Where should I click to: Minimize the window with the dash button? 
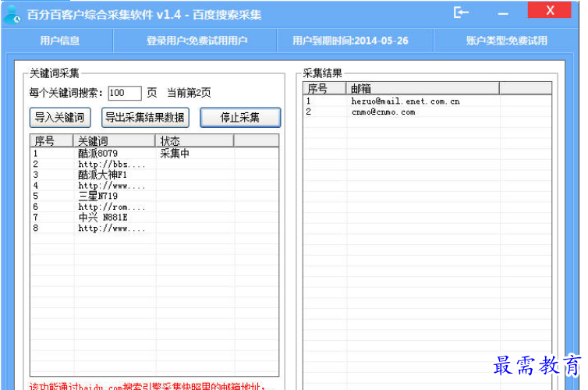pyautogui.click(x=503, y=14)
